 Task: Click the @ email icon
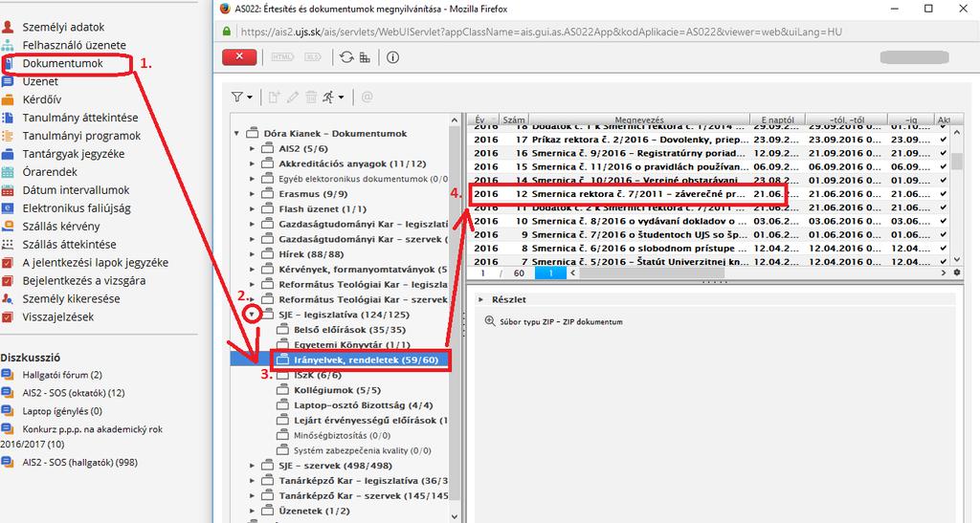pos(367,98)
